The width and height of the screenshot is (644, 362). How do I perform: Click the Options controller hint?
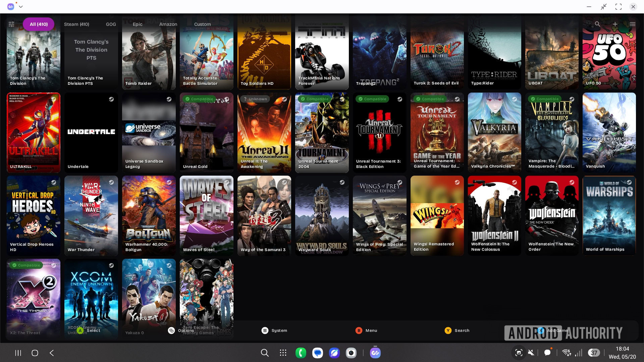pyautogui.click(x=181, y=330)
